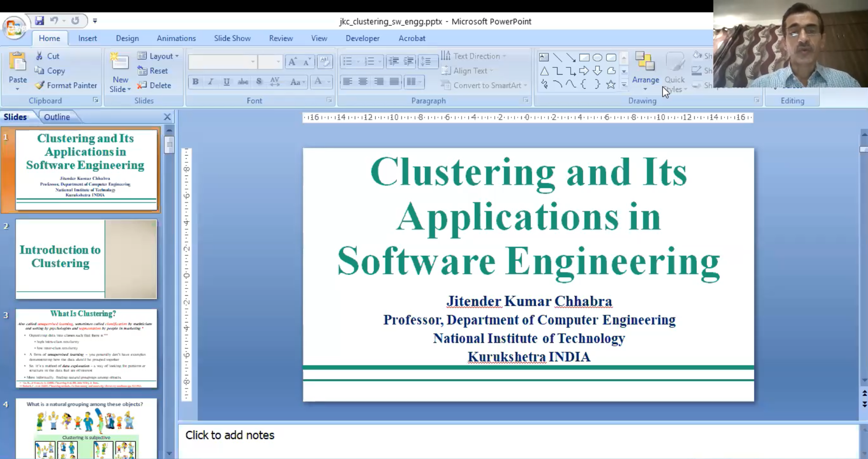Click the Shrink Font icon

[307, 62]
